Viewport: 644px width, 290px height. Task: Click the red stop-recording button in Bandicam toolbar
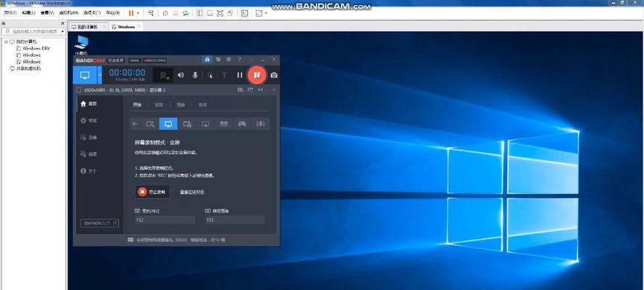256,75
